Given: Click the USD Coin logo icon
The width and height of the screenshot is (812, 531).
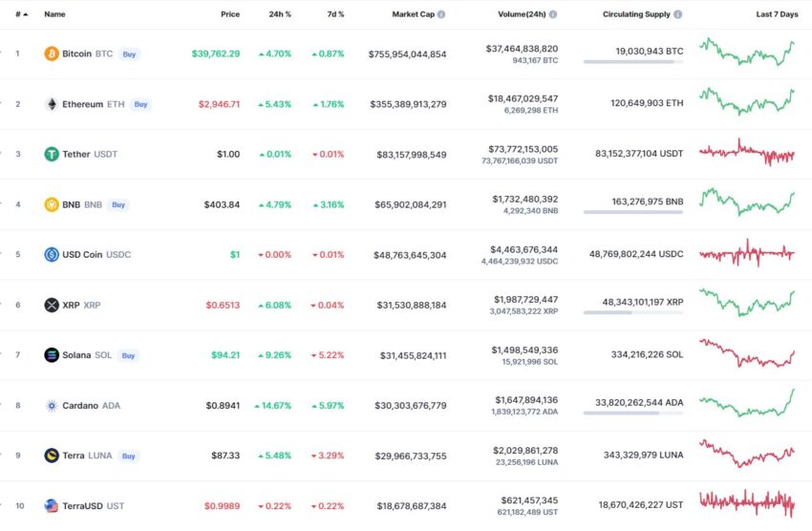Looking at the screenshot, I should (x=52, y=255).
